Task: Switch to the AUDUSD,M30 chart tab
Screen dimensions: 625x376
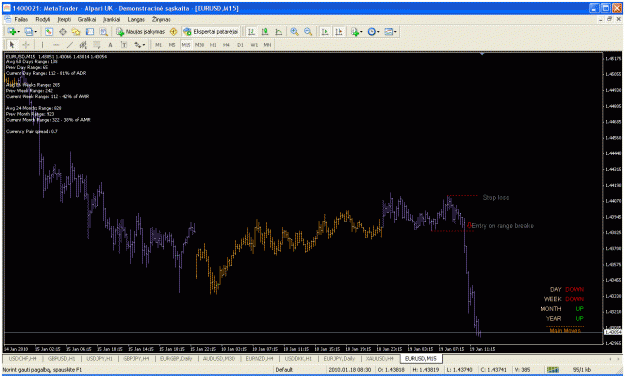Action: point(219,359)
